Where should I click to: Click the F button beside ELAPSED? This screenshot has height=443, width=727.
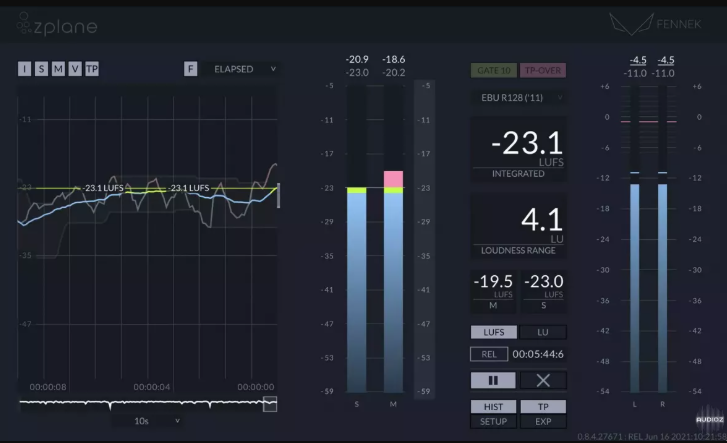tap(191, 69)
